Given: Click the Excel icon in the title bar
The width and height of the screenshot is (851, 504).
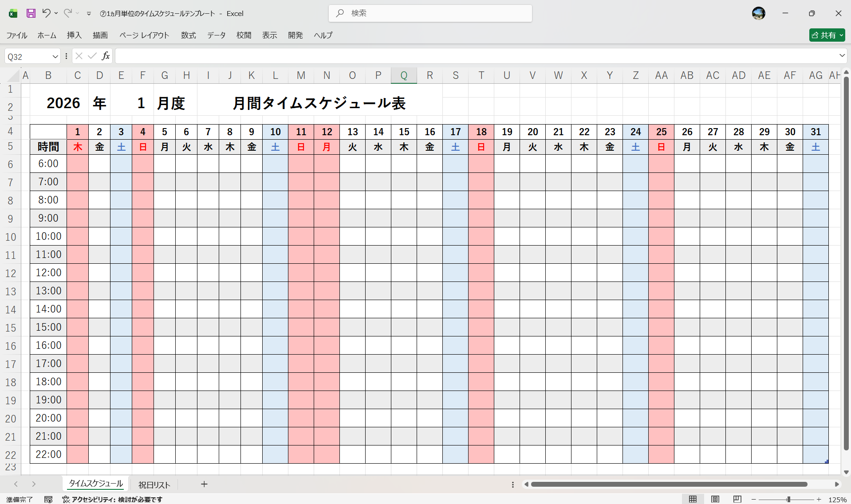Looking at the screenshot, I should [x=12, y=13].
